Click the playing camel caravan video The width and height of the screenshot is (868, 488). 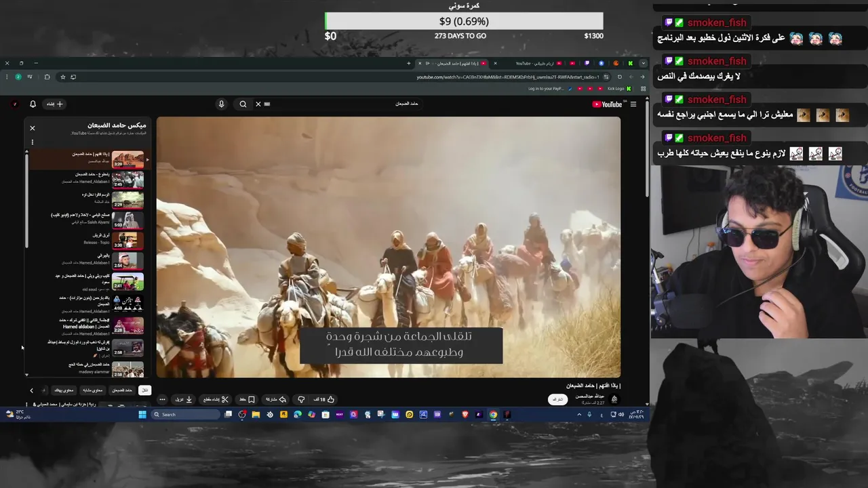pyautogui.click(x=389, y=247)
